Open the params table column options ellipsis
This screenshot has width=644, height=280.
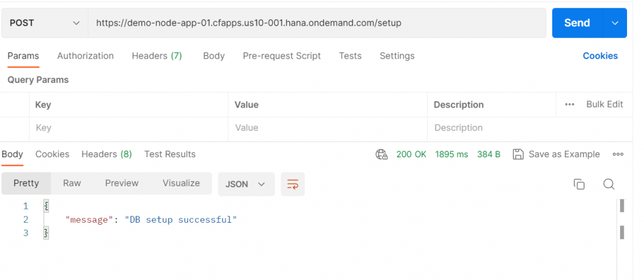(x=570, y=104)
